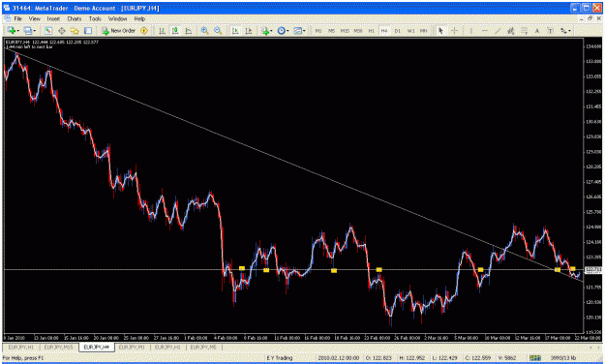Select the Text Label tool
The height and width of the screenshot is (364, 605).
[x=550, y=30]
